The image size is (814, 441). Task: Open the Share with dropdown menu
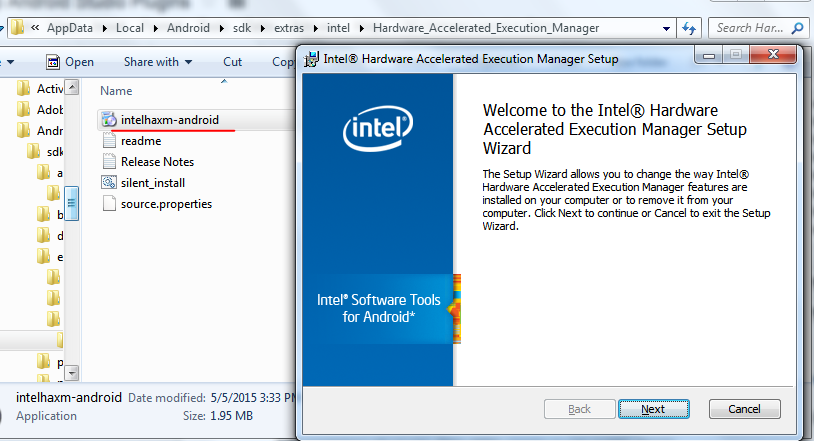[158, 62]
